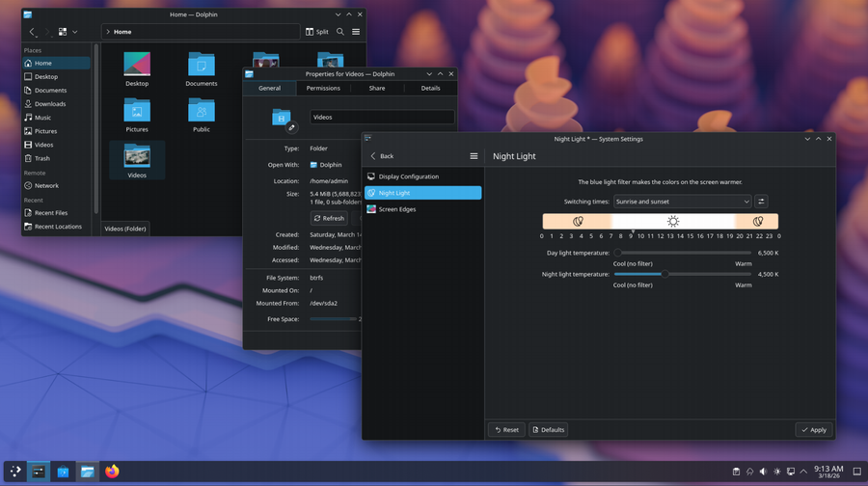Expand view mode dropdown arrow in Dolphin

point(74,32)
